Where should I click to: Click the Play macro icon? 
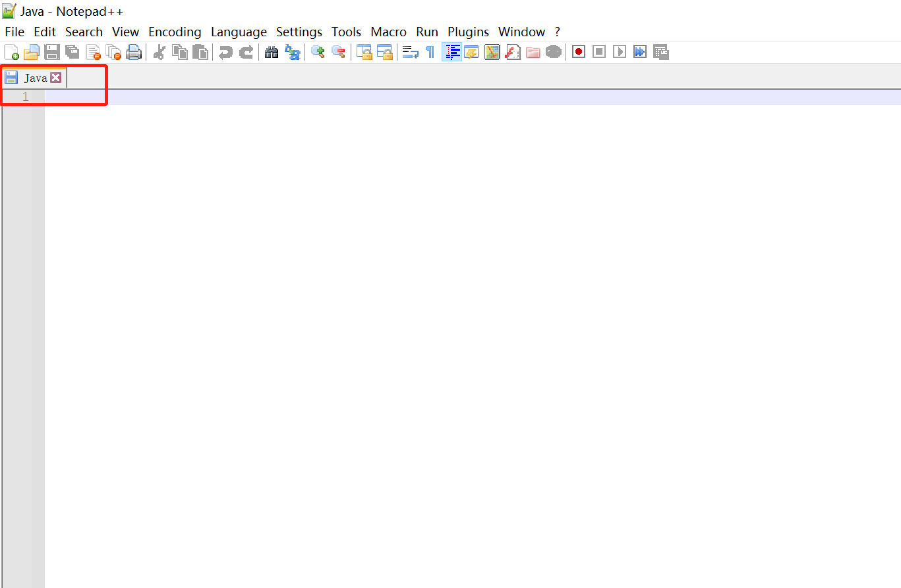pos(620,51)
